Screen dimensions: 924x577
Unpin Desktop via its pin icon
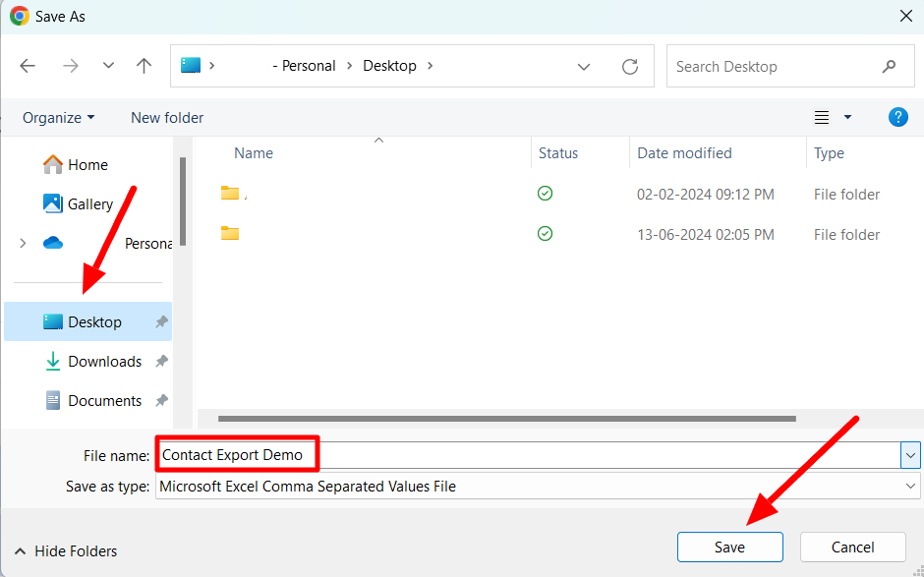[161, 321]
